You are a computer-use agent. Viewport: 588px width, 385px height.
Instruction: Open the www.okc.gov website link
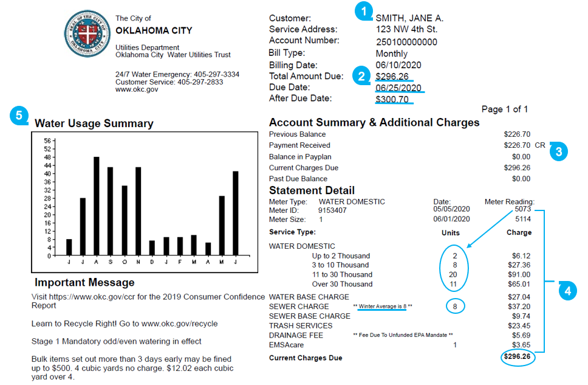(137, 89)
